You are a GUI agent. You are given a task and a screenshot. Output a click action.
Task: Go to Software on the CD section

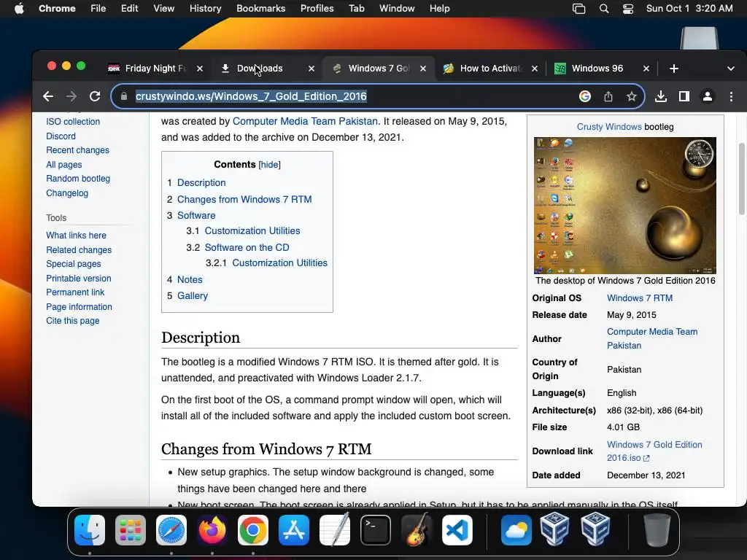[x=247, y=248]
